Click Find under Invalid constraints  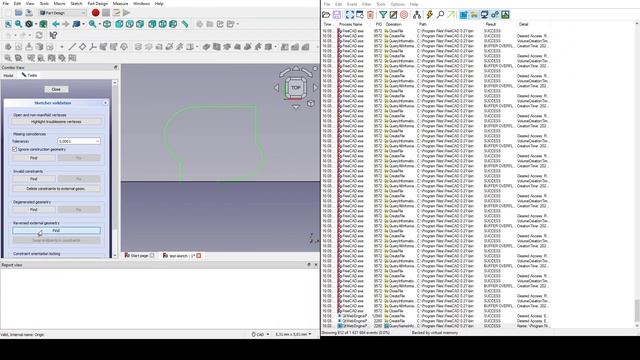(34, 179)
